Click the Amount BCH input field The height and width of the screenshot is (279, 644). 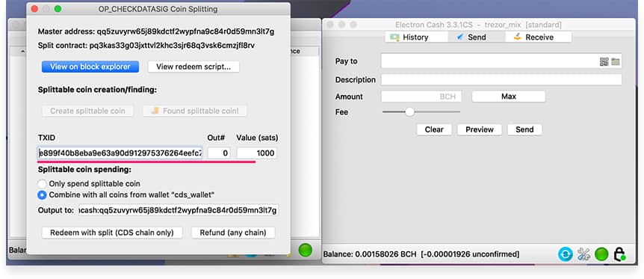421,96
